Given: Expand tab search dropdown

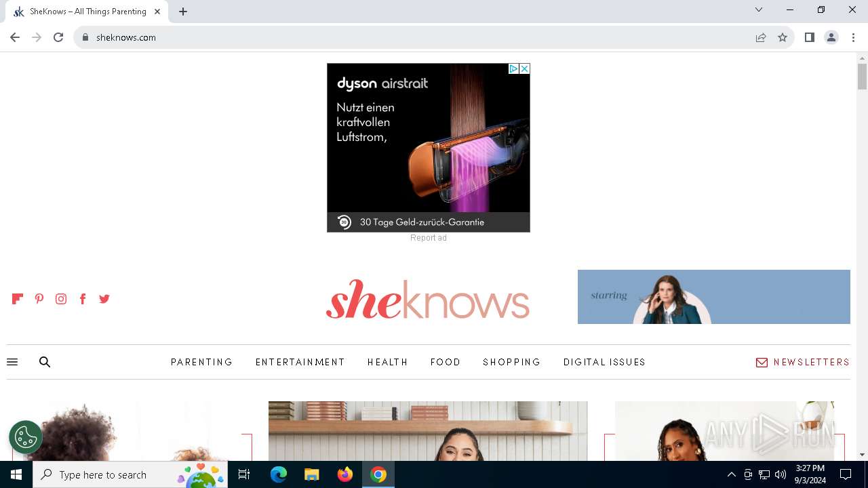Looking at the screenshot, I should (759, 9).
